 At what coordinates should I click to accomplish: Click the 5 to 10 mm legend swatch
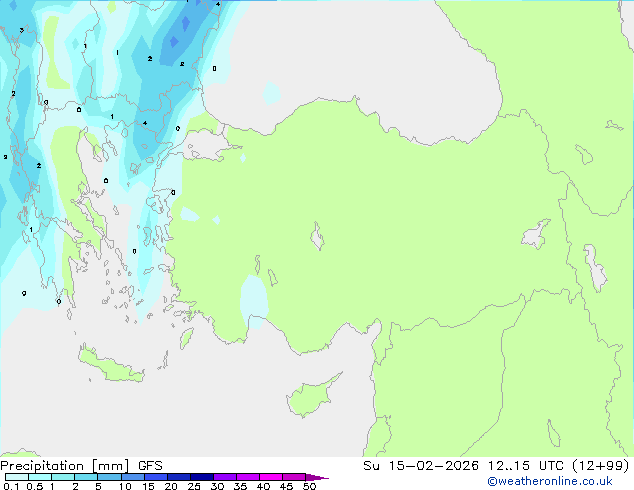(x=109, y=477)
